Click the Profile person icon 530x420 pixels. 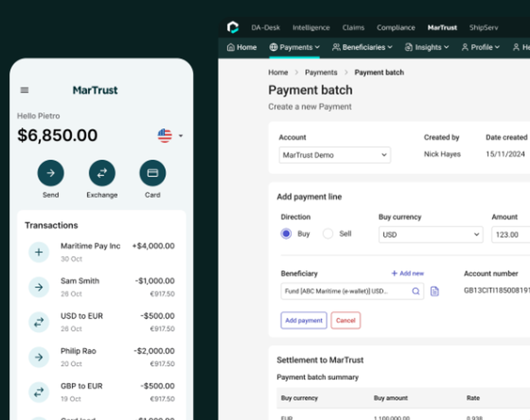[465, 47]
